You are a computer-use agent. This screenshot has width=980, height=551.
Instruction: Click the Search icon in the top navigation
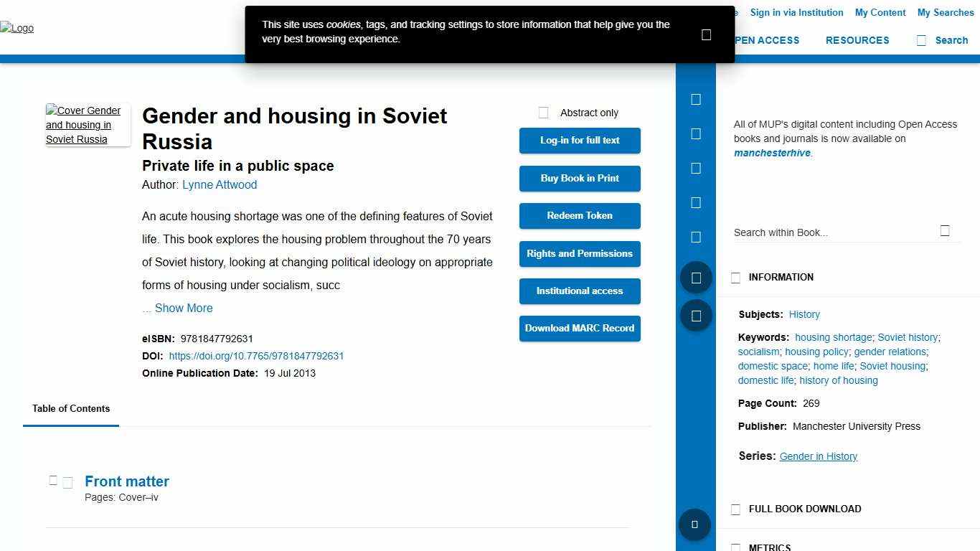coord(921,40)
